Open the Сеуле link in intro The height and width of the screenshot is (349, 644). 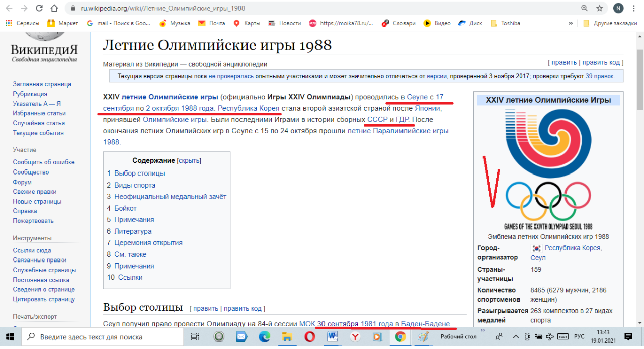click(417, 96)
